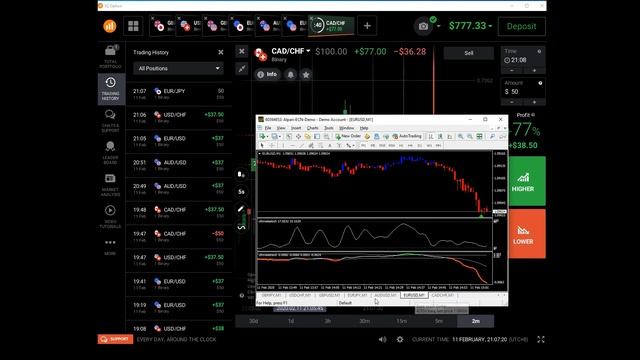Image resolution: width=640 pixels, height=360 pixels.
Task: Click the green Deposit button
Action: 522,26
